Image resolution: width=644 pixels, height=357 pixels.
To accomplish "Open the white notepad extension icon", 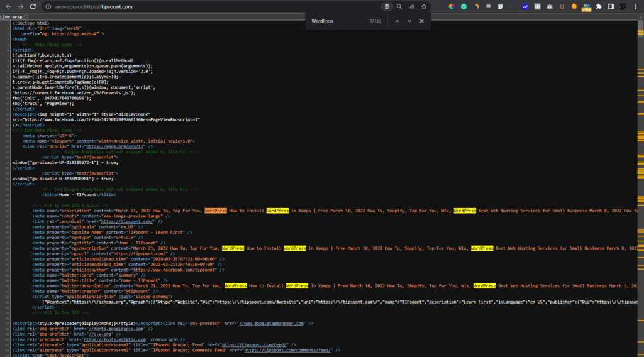I will click(x=500, y=6).
